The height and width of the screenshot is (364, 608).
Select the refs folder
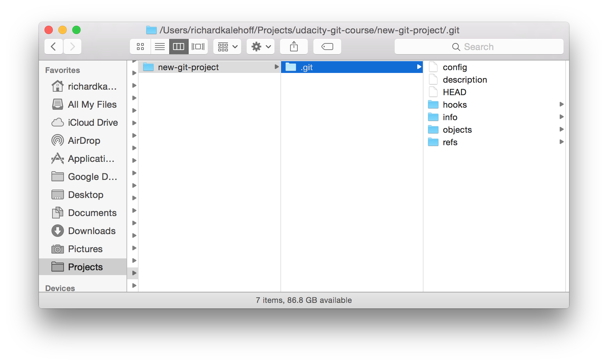(450, 142)
